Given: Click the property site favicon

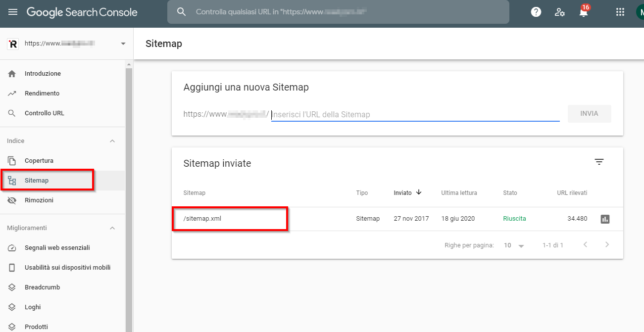Looking at the screenshot, I should point(13,44).
